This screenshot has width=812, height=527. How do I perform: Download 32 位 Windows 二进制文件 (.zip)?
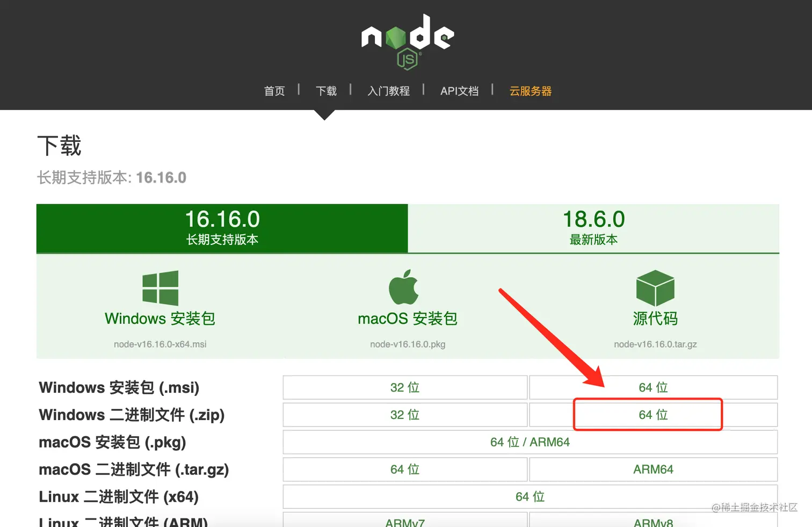[x=405, y=415]
